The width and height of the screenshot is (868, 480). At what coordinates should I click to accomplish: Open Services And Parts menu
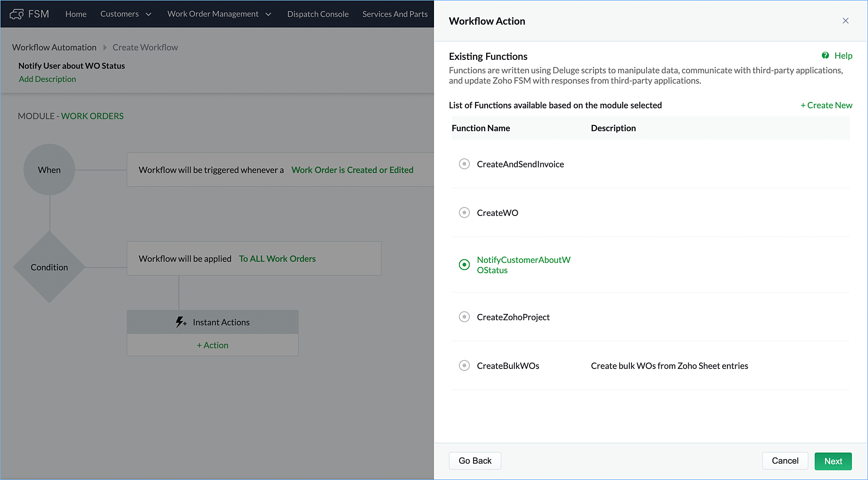(x=395, y=14)
